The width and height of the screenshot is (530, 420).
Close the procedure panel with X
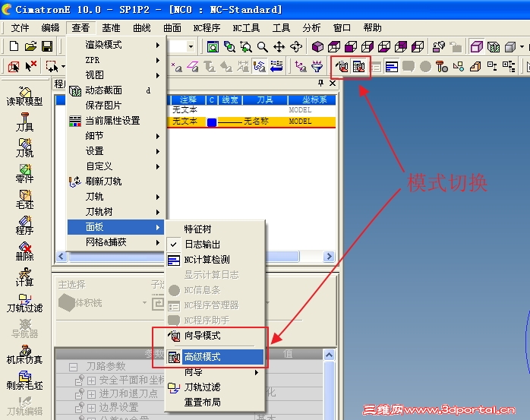point(333,83)
